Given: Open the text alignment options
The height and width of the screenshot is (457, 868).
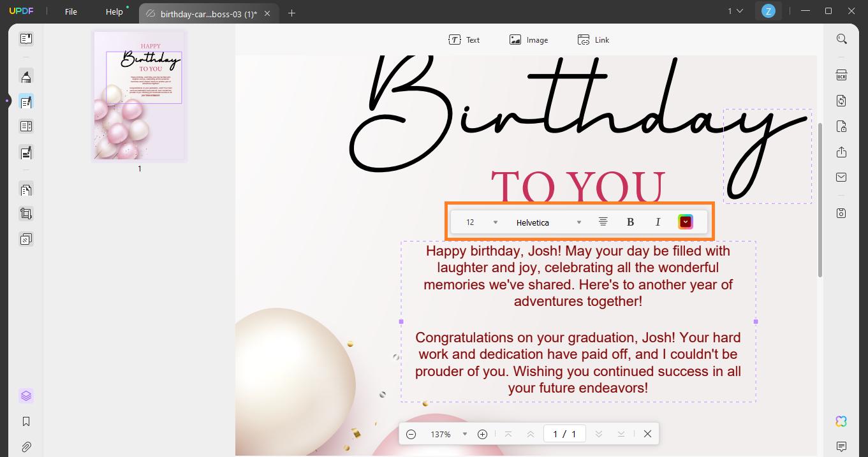Looking at the screenshot, I should pyautogui.click(x=603, y=222).
